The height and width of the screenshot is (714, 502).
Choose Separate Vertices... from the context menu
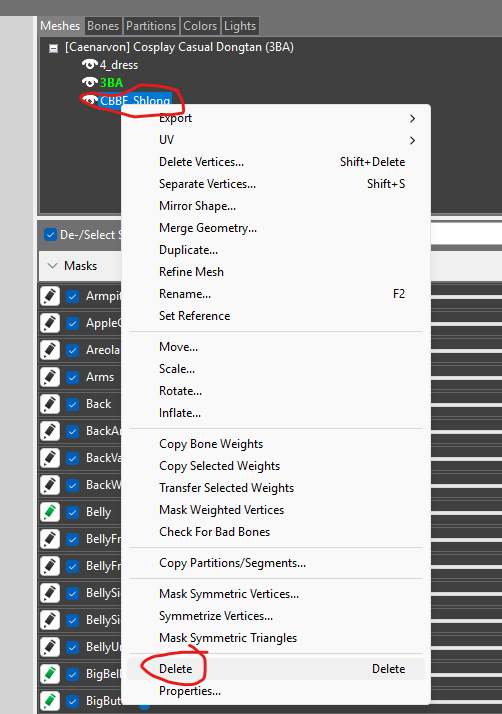click(x=276, y=184)
